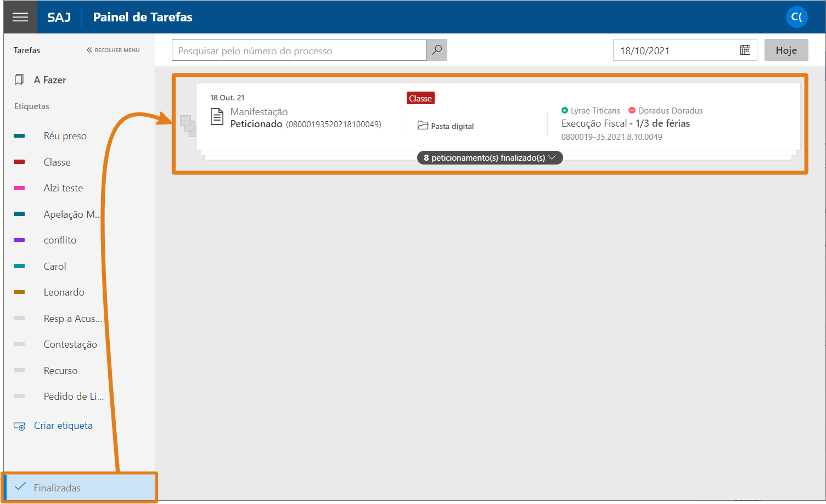Click the purple conflito color swatch

[x=19, y=240]
